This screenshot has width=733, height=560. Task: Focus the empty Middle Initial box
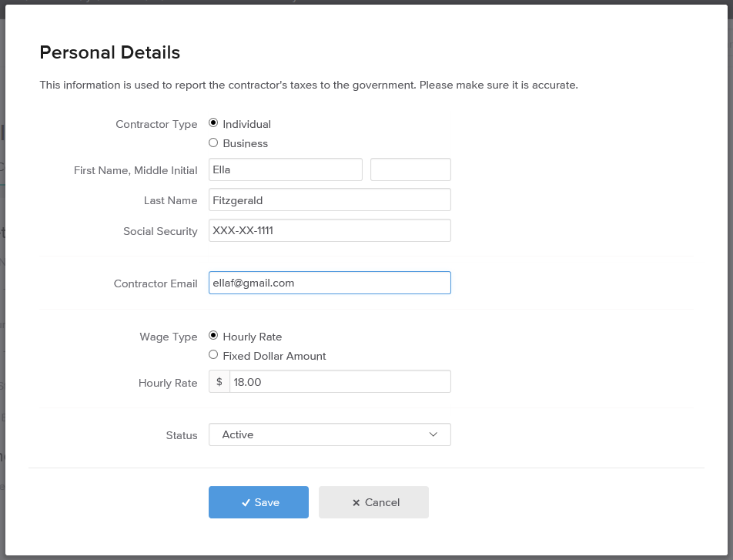point(410,170)
